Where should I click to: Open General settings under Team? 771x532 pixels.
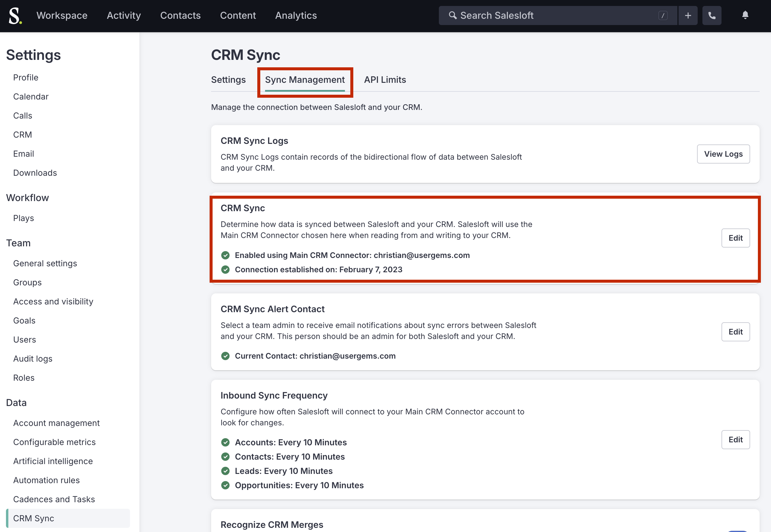pos(45,263)
